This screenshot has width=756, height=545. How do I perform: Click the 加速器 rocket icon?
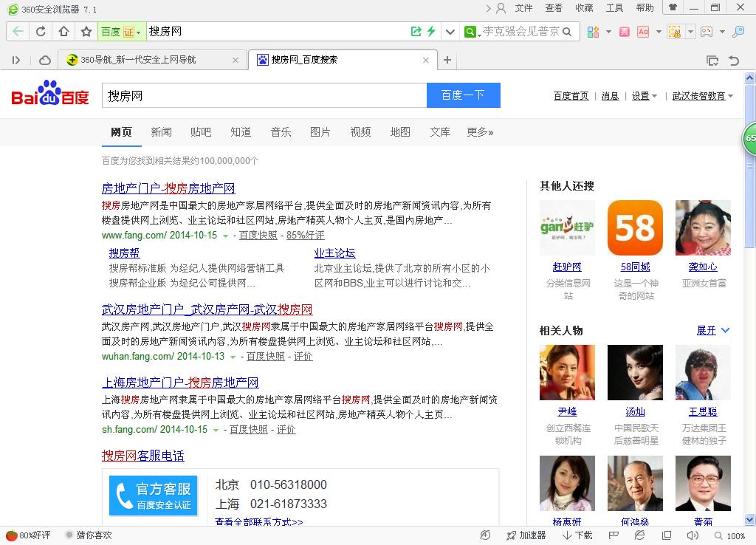pos(526,535)
